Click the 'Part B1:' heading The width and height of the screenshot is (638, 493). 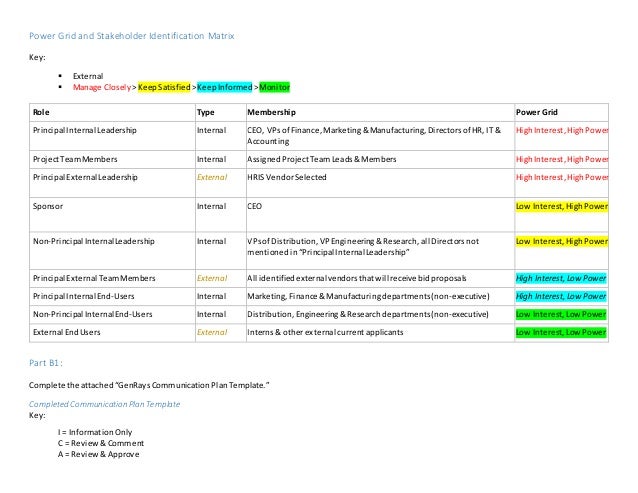coord(46,363)
